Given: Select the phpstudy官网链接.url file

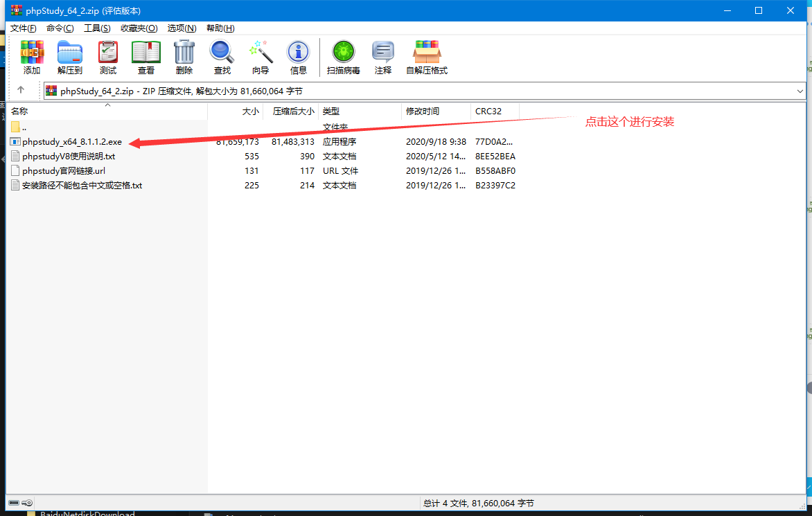Looking at the screenshot, I should click(x=63, y=171).
